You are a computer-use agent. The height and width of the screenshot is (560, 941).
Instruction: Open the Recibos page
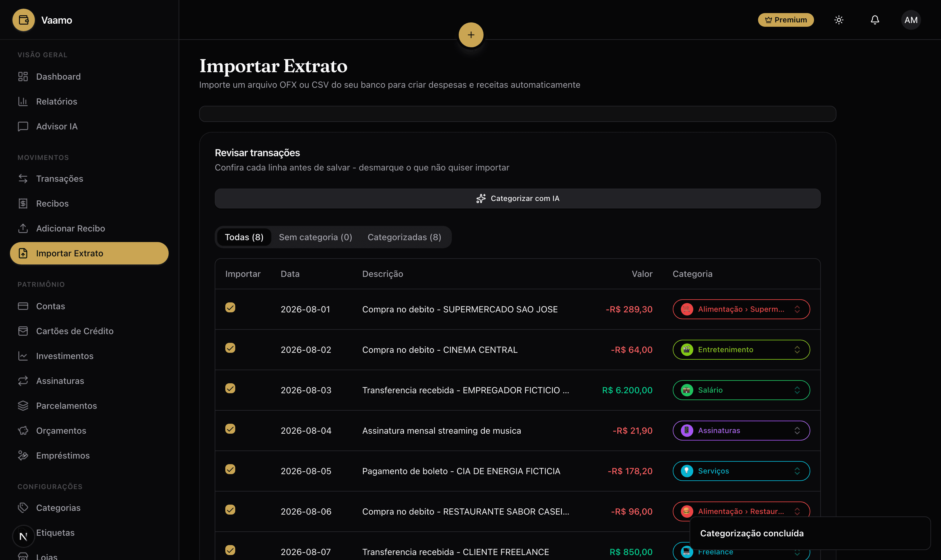[x=89, y=203]
